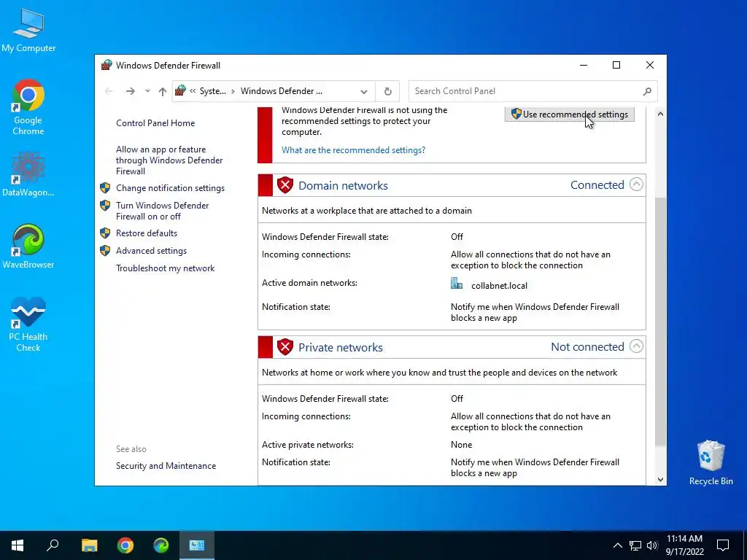Click the firewall icon in the title bar
The width and height of the screenshot is (747, 560).
pyautogui.click(x=107, y=65)
